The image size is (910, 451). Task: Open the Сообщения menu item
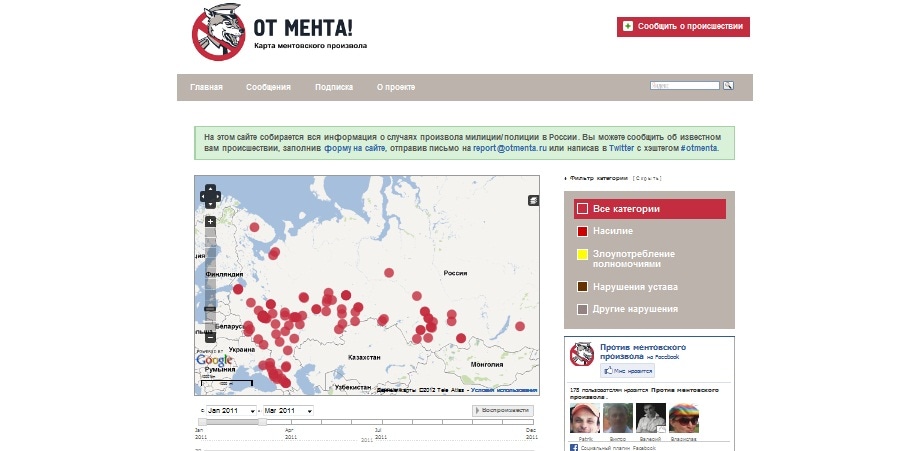(268, 88)
